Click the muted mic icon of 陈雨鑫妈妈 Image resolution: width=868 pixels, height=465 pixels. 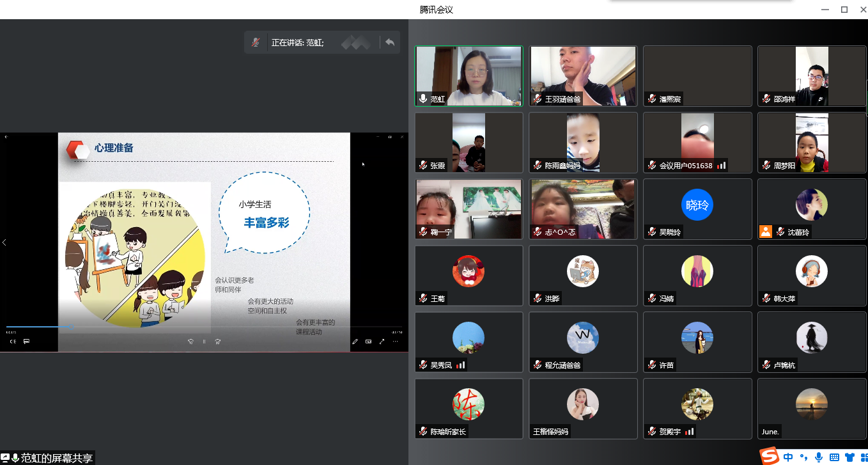click(x=538, y=166)
